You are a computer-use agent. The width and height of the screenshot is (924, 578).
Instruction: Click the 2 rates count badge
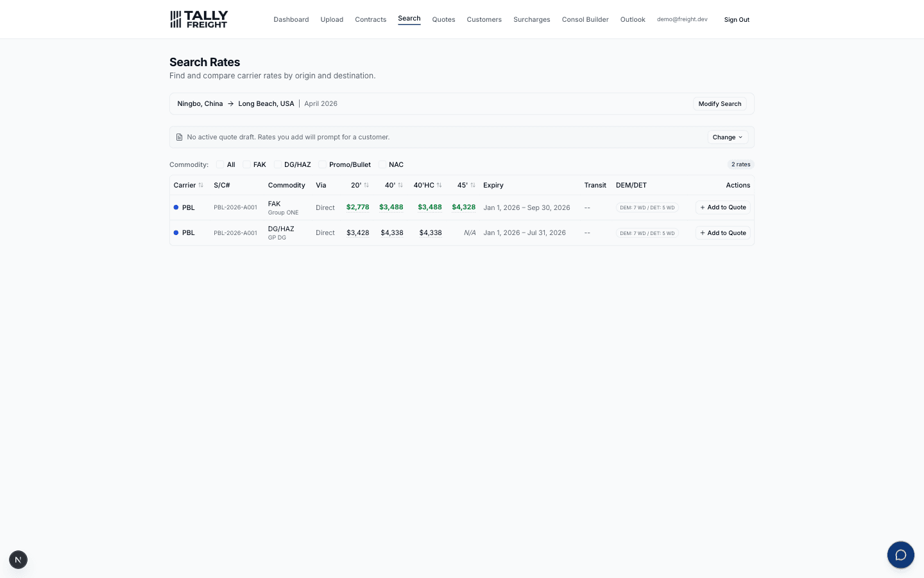pyautogui.click(x=740, y=164)
